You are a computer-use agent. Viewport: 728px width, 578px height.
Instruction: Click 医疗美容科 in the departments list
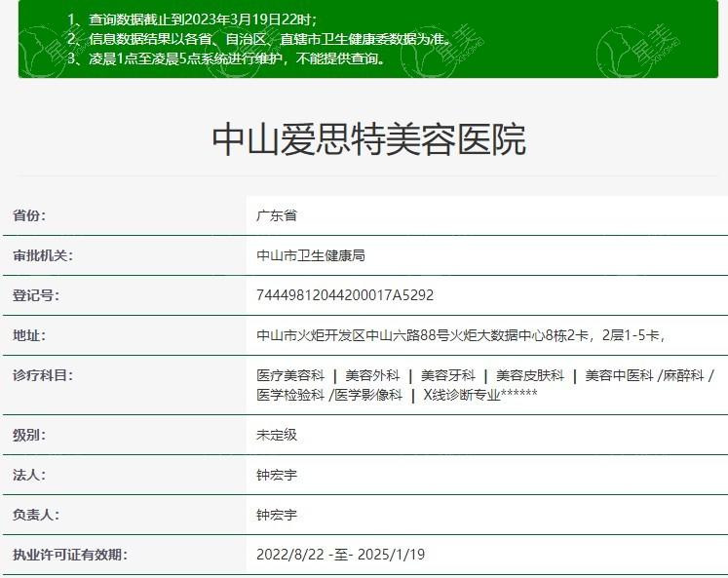click(x=289, y=375)
